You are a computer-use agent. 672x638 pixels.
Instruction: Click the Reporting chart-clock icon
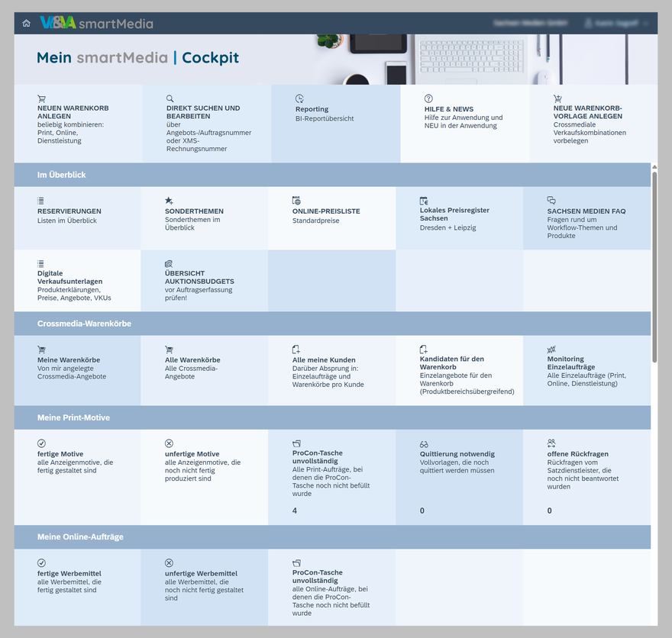tap(299, 98)
